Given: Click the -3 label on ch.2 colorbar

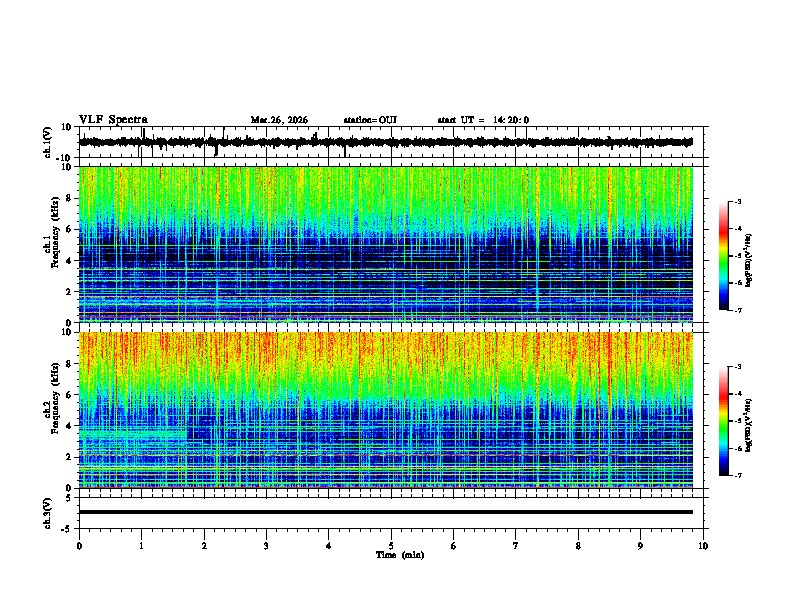Looking at the screenshot, I should tap(737, 367).
